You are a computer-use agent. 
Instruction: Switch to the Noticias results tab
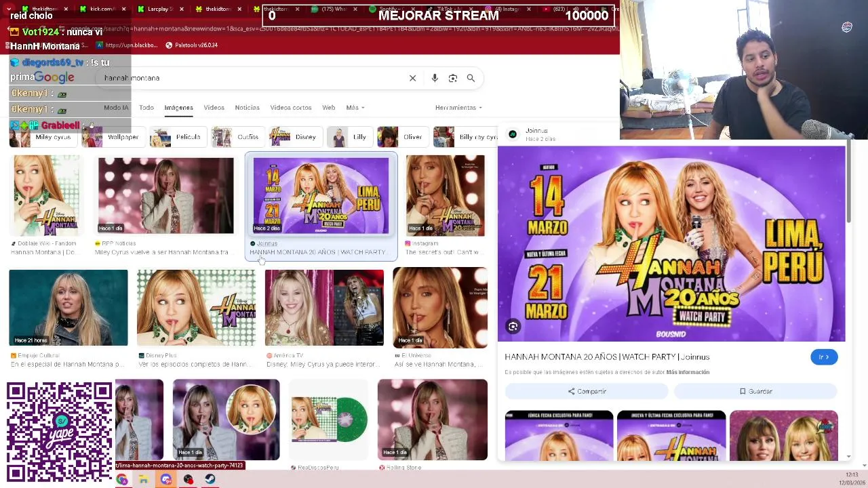(247, 108)
